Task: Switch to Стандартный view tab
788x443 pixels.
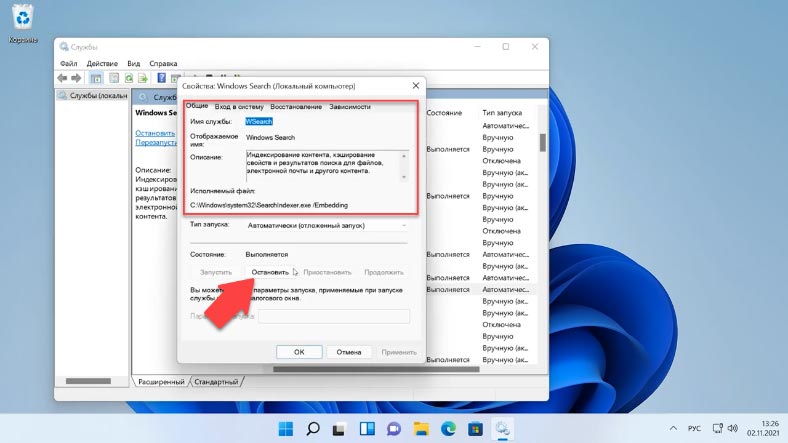Action: click(216, 382)
